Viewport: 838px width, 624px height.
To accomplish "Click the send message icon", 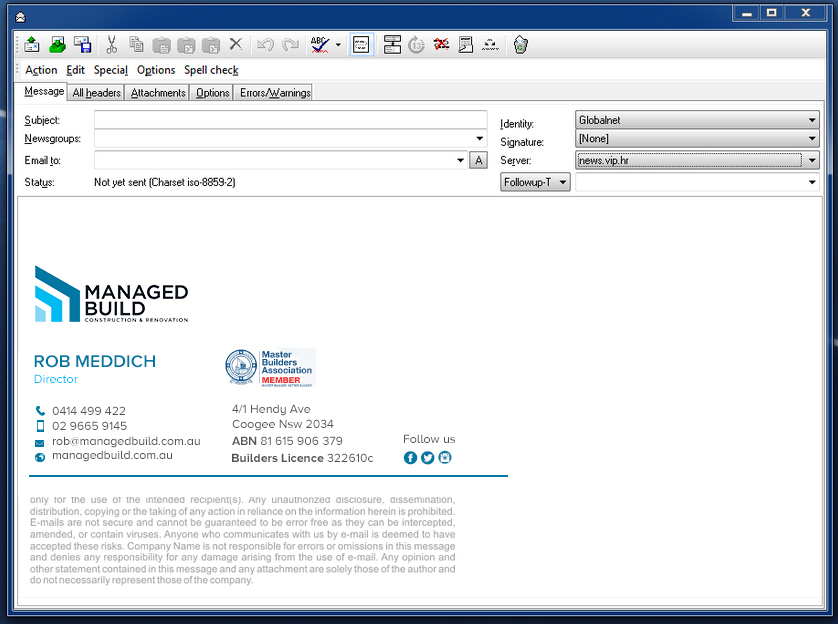I will coord(32,45).
